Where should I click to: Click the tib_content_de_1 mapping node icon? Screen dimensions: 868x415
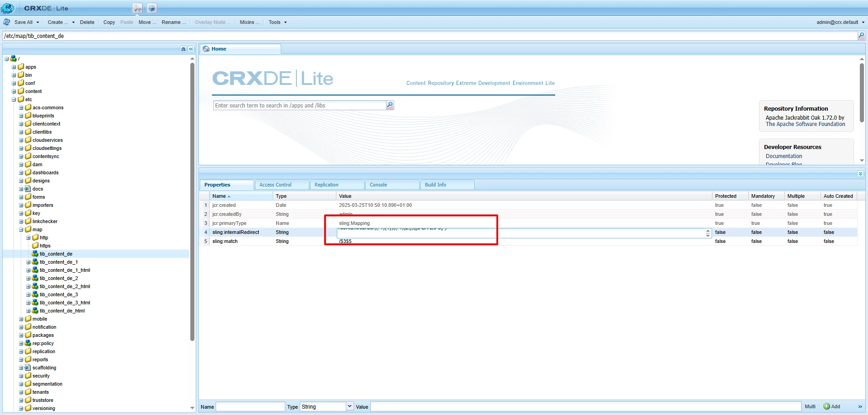(x=35, y=262)
